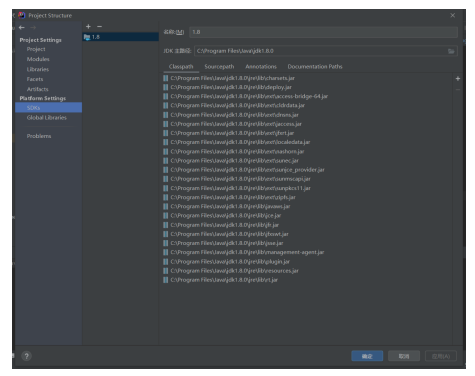
Task: Select the resources.jar classpath entry
Action: click(x=234, y=270)
